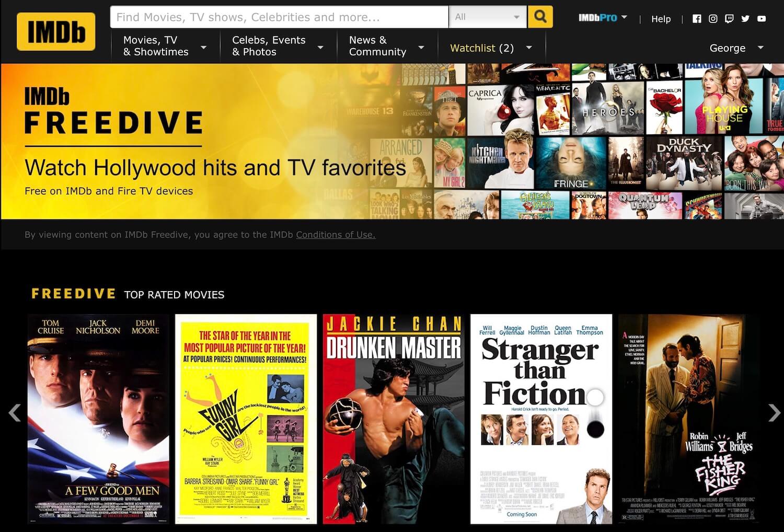Click the Quantum Leap banner thumbnail
Viewport: 784px width, 532px height.
645,205
